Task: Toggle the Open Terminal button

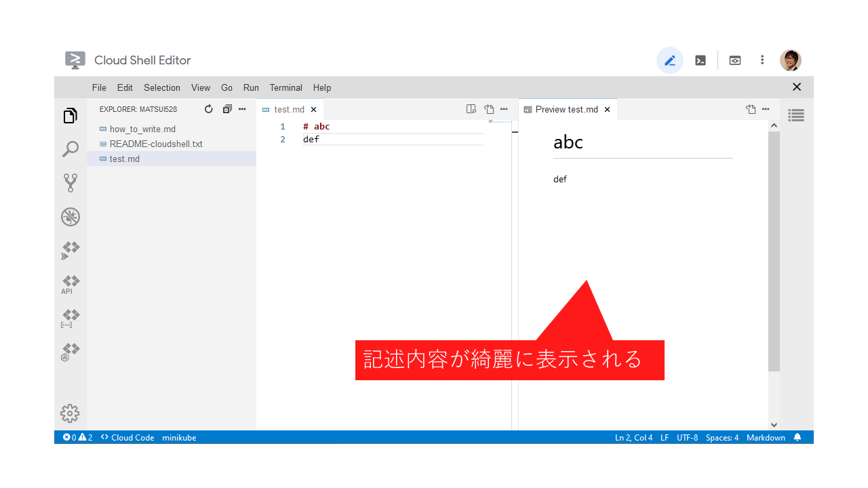Action: pyautogui.click(x=701, y=60)
